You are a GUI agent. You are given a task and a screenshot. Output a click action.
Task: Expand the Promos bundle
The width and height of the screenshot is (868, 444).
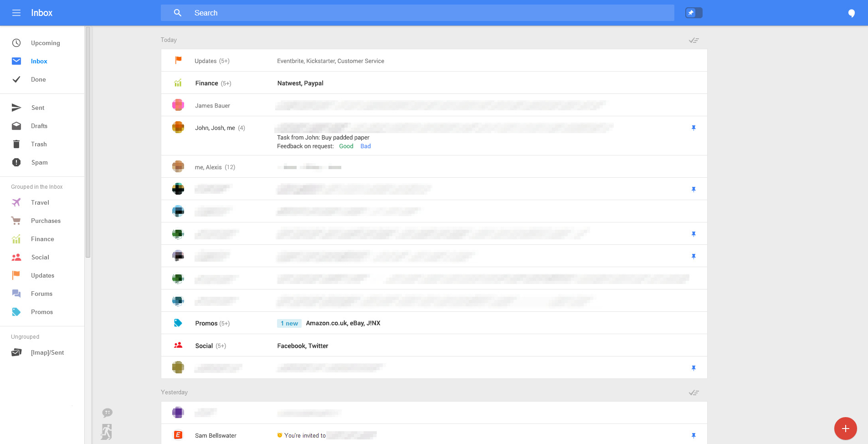click(206, 323)
